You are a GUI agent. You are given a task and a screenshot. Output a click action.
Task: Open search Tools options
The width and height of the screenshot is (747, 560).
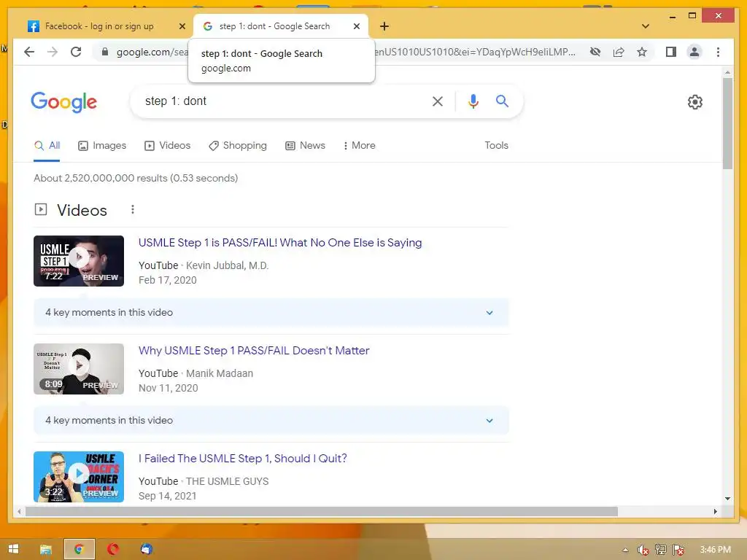[496, 146]
